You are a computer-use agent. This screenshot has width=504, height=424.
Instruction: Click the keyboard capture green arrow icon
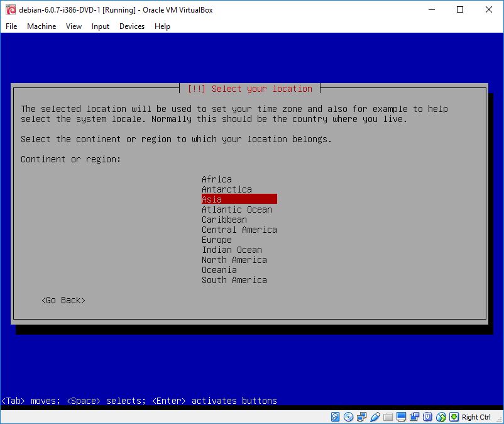[454, 417]
